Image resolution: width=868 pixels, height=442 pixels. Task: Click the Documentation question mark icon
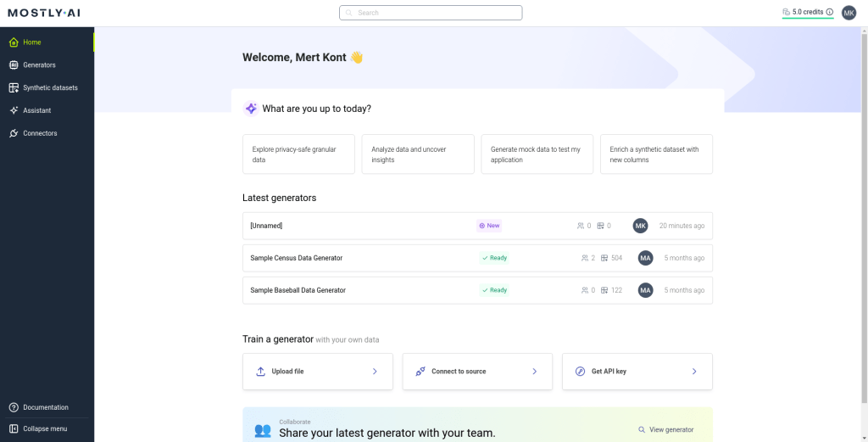coord(14,407)
